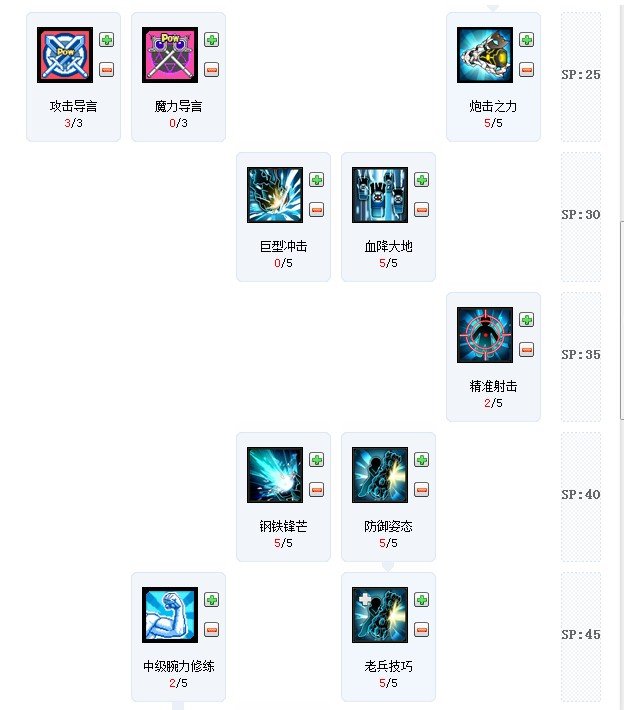Click the 血降大地 skill icon
624x710 pixels.
(x=380, y=195)
